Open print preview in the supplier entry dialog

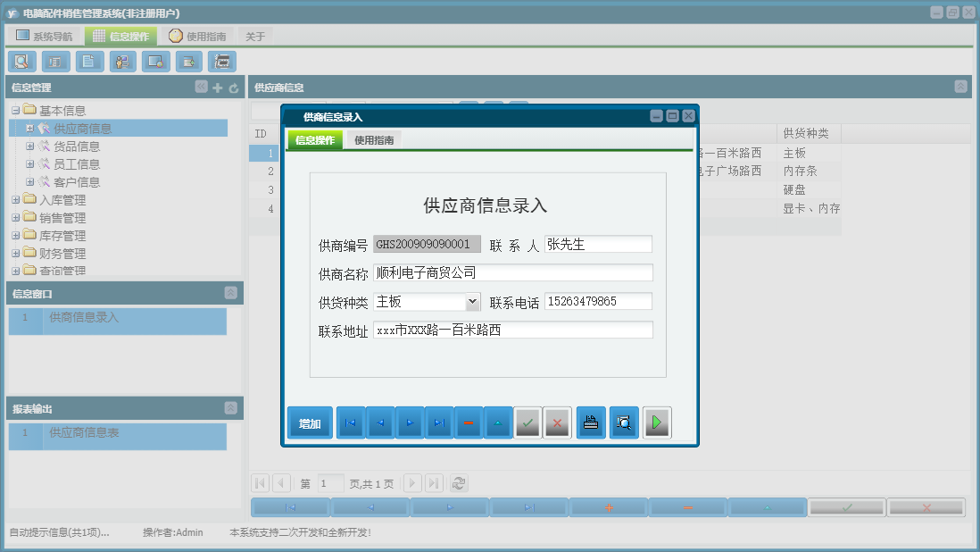click(623, 422)
